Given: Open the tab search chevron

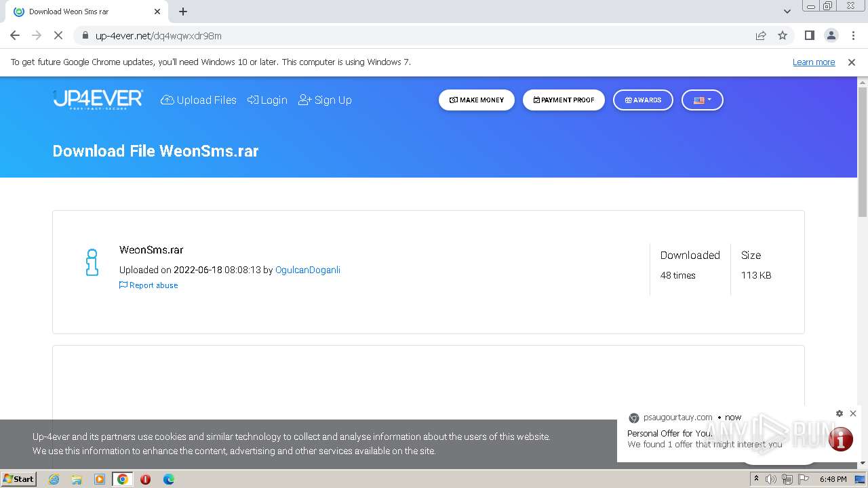Looking at the screenshot, I should [x=787, y=12].
